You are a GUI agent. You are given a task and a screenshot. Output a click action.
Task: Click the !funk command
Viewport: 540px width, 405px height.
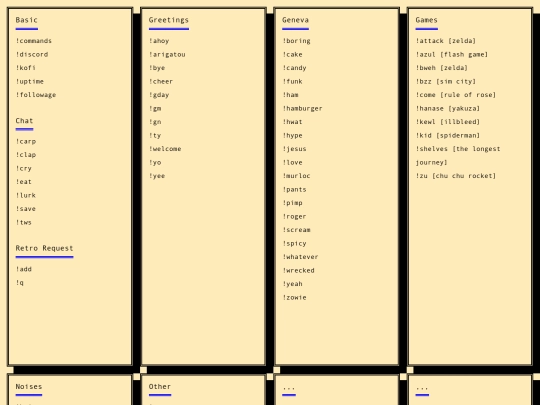pos(292,82)
